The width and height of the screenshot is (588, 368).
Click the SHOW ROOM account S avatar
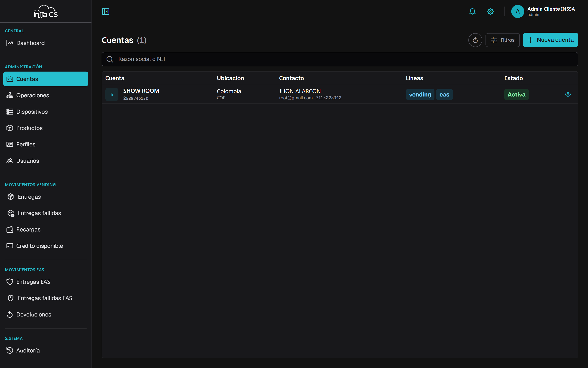[112, 94]
